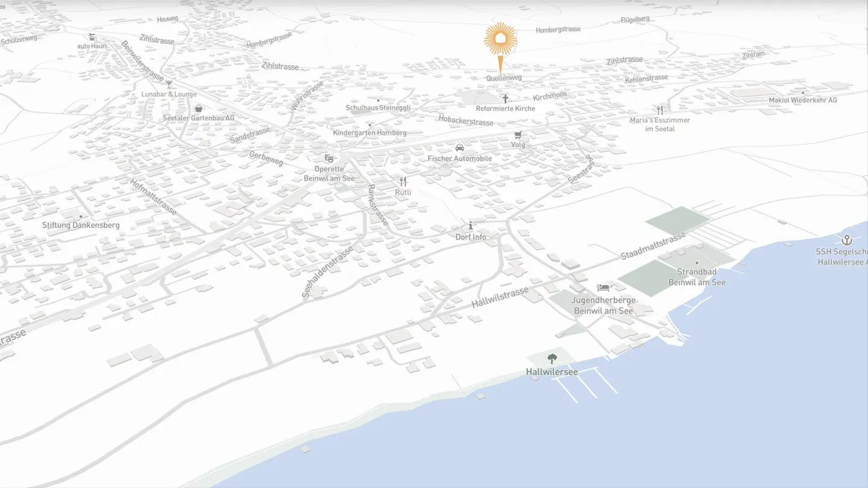This screenshot has width=868, height=488.
Task: Click the Volg shopping cart icon
Action: coord(518,135)
